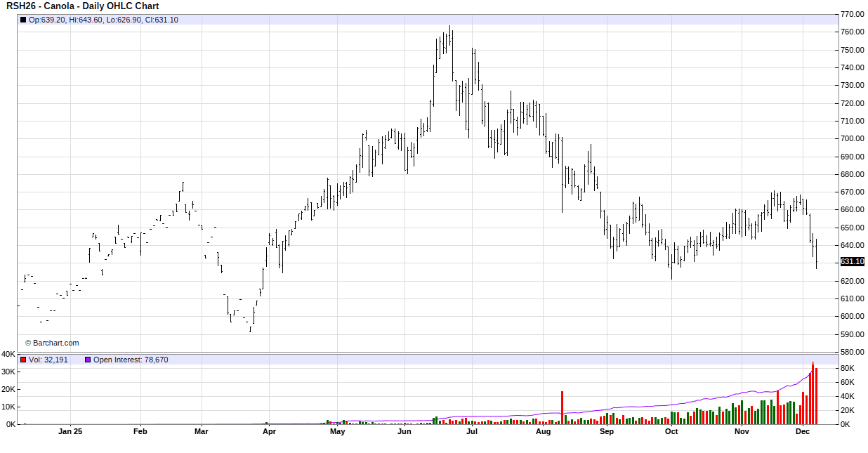Select the 580.00 price axis label
This screenshot has height=453, width=868.
pos(852,352)
